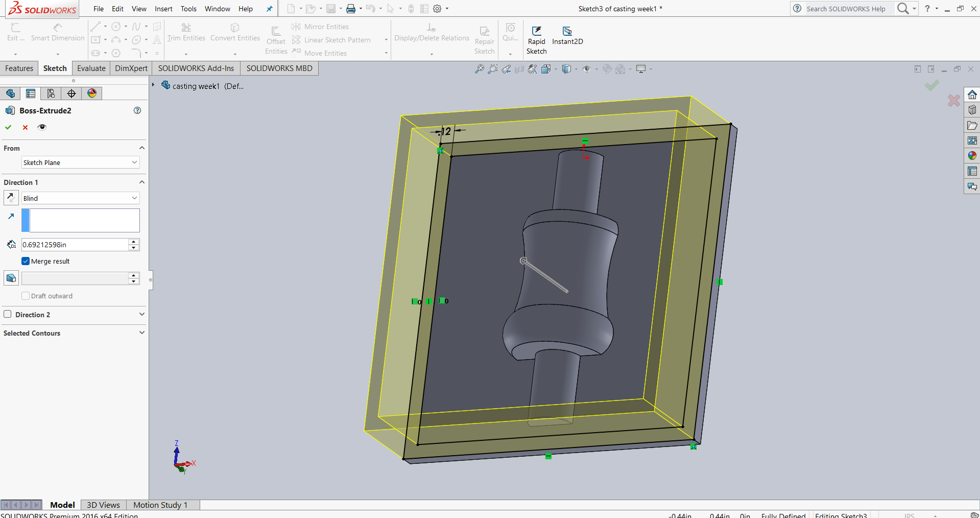Open the ConfigurationManager tab icon

(51, 93)
